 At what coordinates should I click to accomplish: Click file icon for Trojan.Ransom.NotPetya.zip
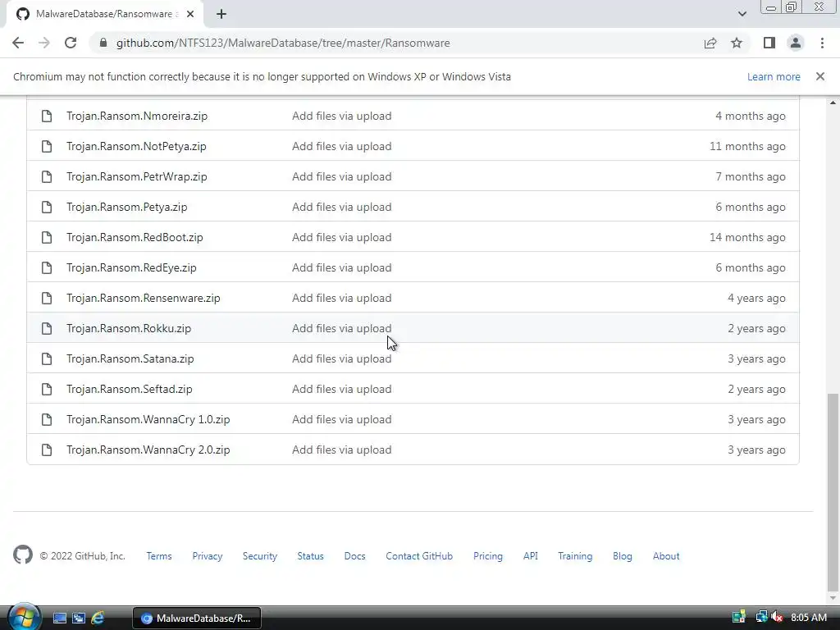coord(47,146)
